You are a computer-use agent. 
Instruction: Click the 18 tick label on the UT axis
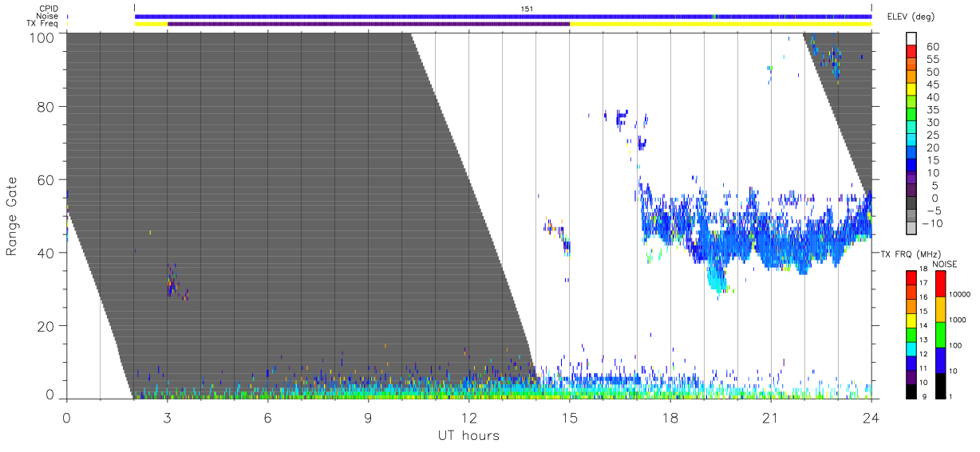pos(670,417)
